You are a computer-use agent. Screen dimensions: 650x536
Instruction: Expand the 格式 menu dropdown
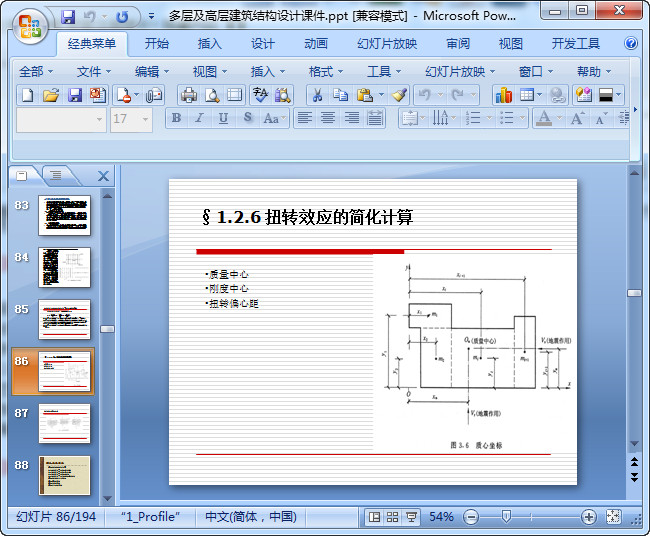click(x=326, y=72)
